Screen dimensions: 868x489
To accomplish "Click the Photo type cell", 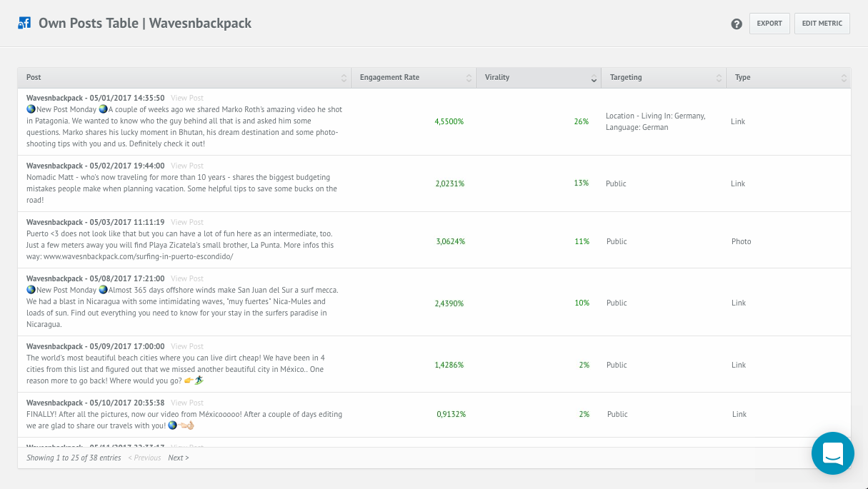I will point(742,241).
